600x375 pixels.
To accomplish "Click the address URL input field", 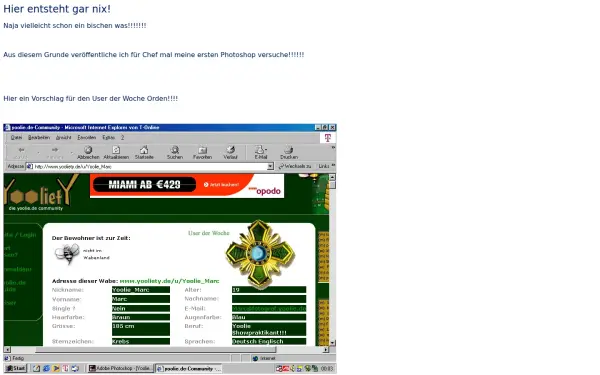I will pos(150,166).
